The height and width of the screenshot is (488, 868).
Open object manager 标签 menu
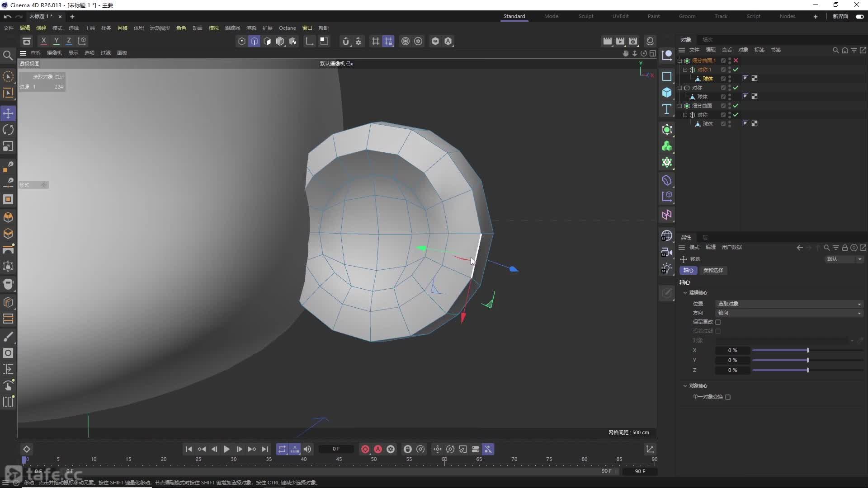759,50
